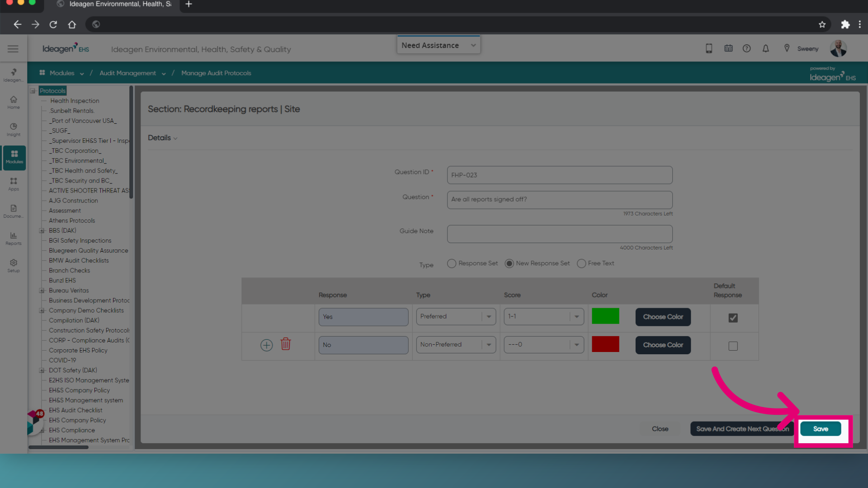Viewport: 868px width, 488px height.
Task: Open the Apps sidebar icon
Action: (14, 184)
